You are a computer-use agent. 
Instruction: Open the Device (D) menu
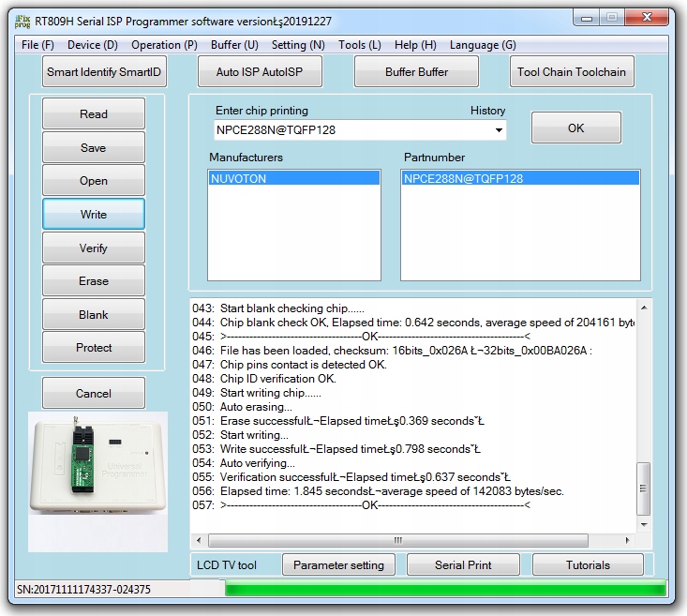(93, 45)
